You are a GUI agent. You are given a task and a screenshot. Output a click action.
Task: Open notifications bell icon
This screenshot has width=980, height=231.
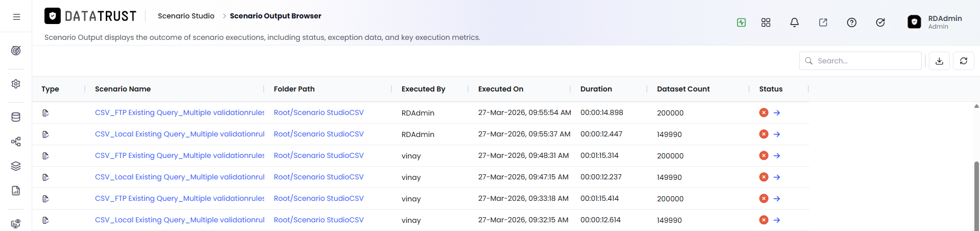click(795, 22)
